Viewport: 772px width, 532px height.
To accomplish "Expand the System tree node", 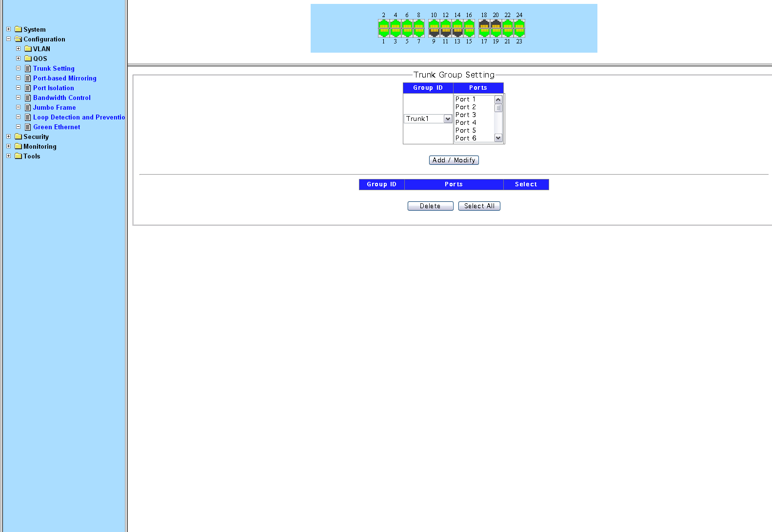I will pyautogui.click(x=9, y=29).
